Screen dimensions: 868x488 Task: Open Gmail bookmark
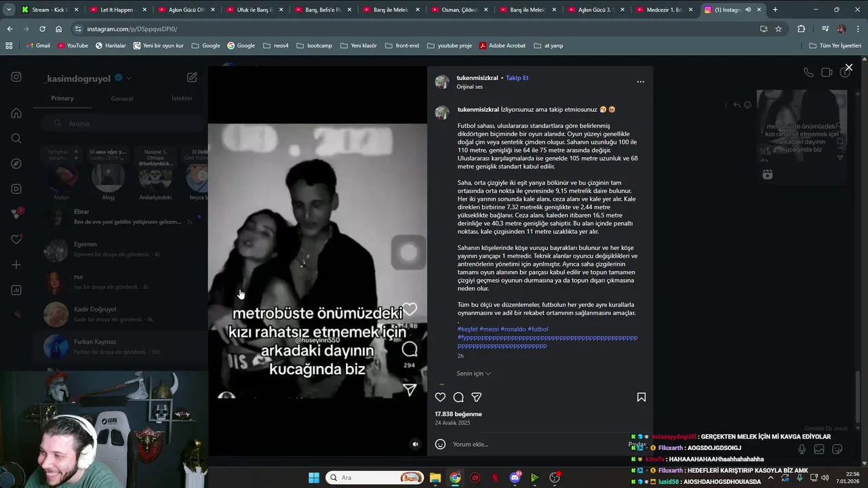[37, 45]
